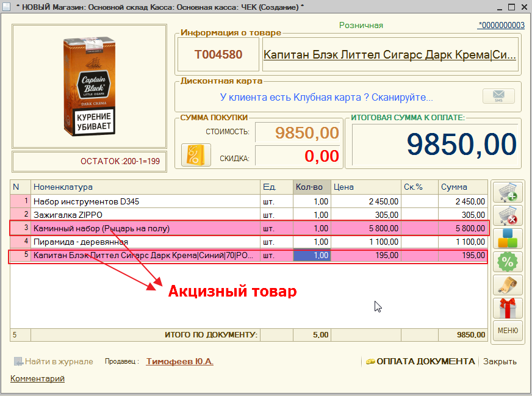The width and height of the screenshot is (532, 396).
Task: Click the yellow shopping bag discount icon
Action: [196, 155]
